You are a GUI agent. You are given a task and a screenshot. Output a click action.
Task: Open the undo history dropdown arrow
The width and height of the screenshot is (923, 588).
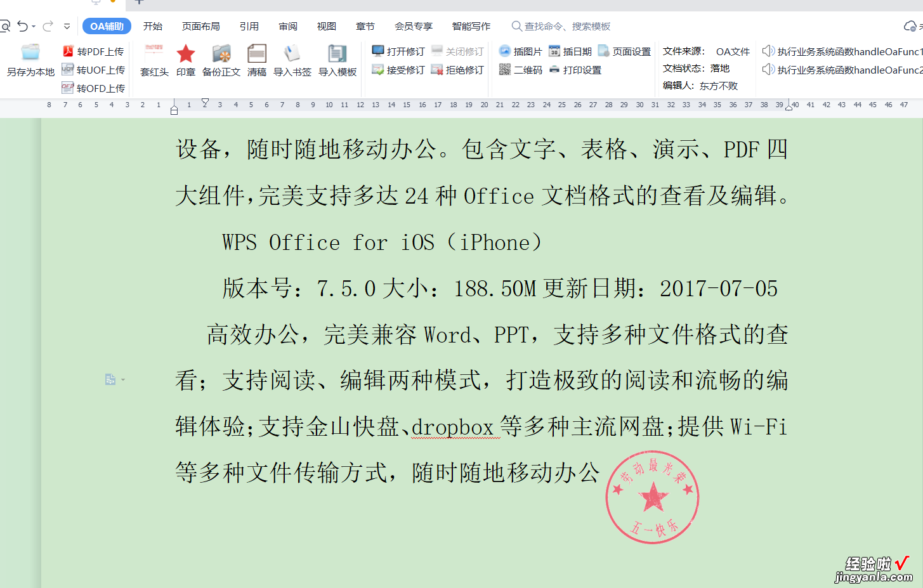coord(34,27)
